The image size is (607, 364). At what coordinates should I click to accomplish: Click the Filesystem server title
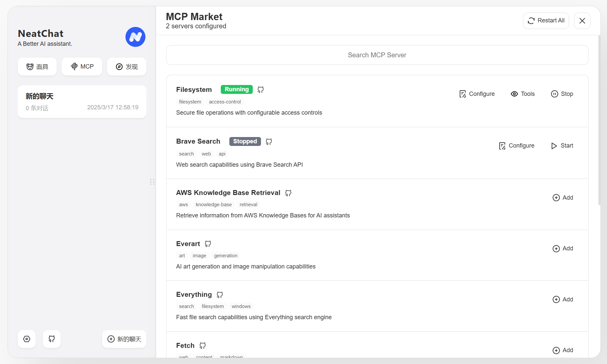click(x=194, y=90)
